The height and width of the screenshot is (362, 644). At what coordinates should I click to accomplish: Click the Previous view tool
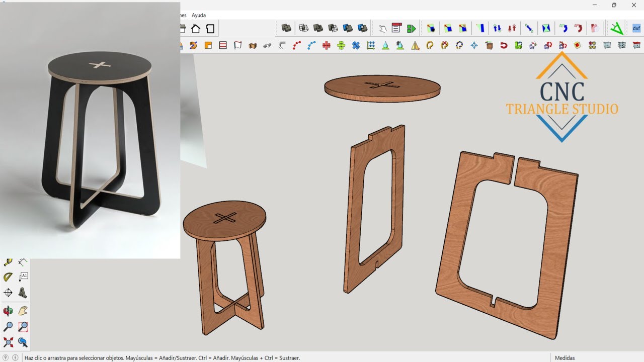click(23, 342)
